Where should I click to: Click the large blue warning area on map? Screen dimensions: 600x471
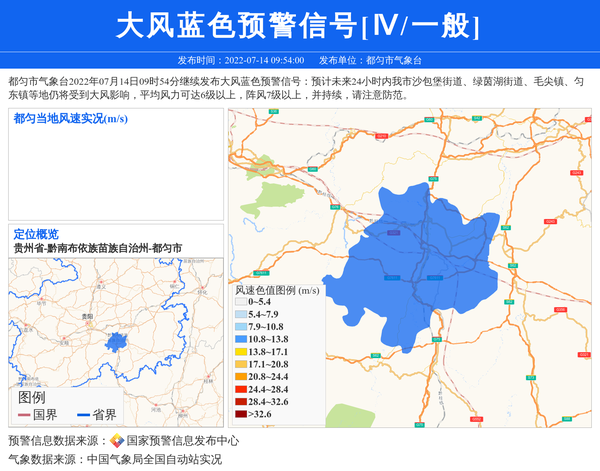pos(420,270)
